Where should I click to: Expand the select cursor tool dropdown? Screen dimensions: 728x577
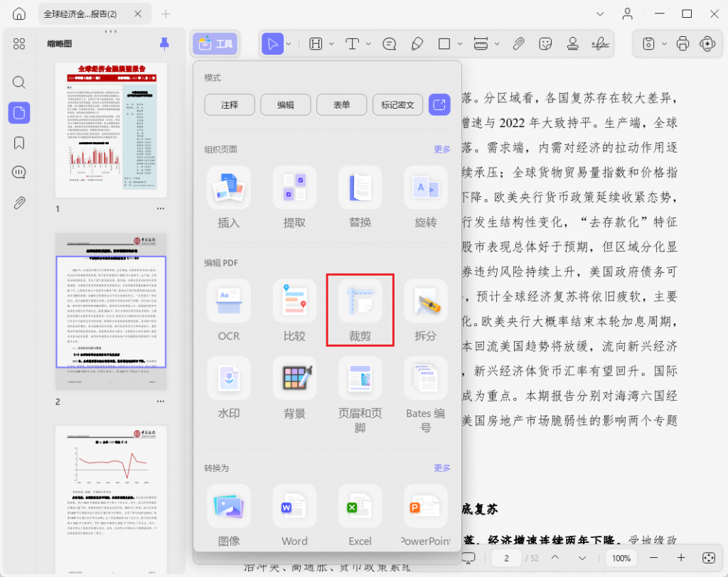tap(289, 43)
